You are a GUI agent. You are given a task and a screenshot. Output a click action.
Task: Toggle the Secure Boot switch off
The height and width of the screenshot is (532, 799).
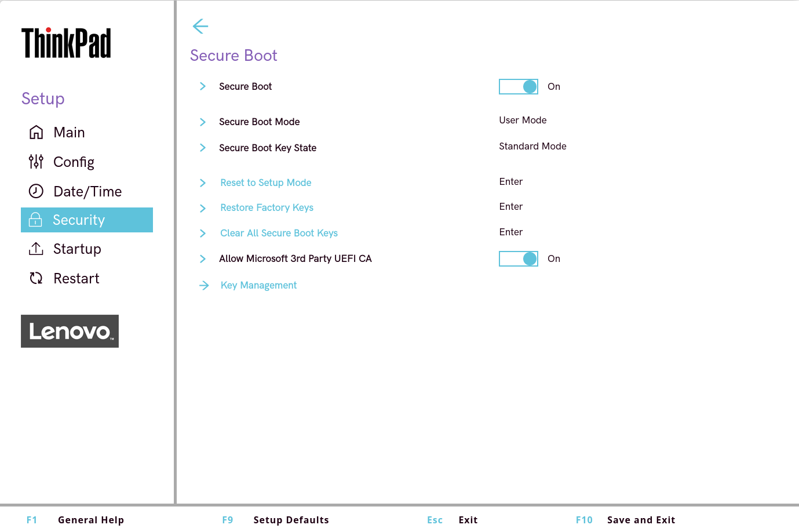point(519,86)
